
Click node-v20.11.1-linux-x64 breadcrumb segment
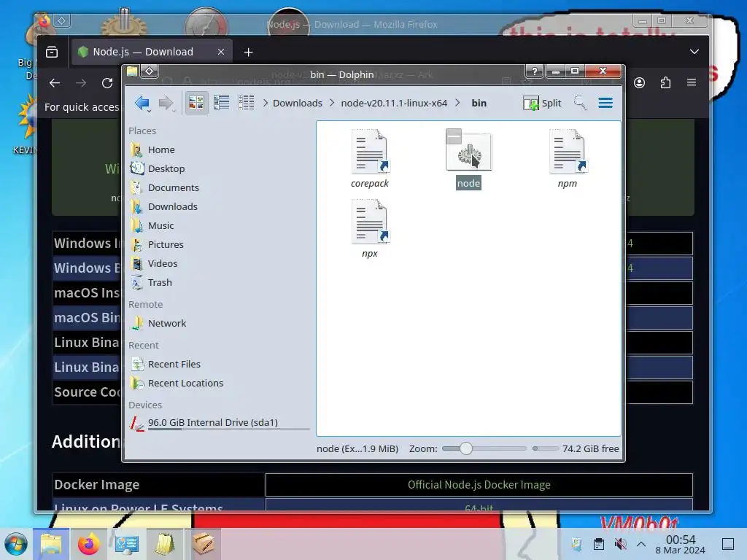[394, 103]
